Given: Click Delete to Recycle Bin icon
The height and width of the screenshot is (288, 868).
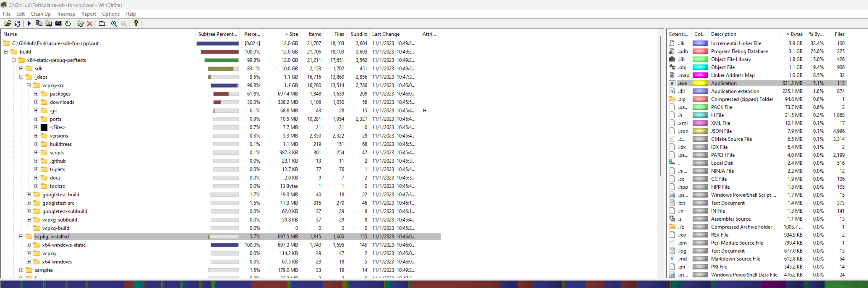Looking at the screenshot, I should 80,23.
